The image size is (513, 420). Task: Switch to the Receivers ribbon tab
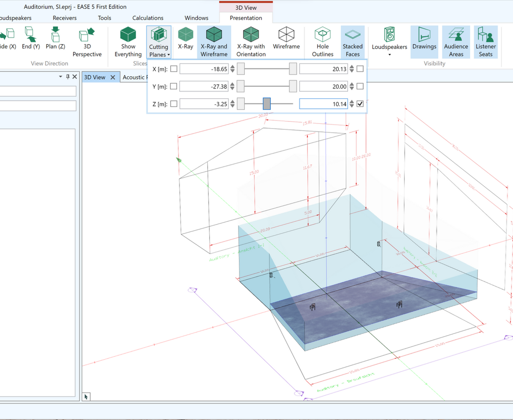[x=65, y=18]
